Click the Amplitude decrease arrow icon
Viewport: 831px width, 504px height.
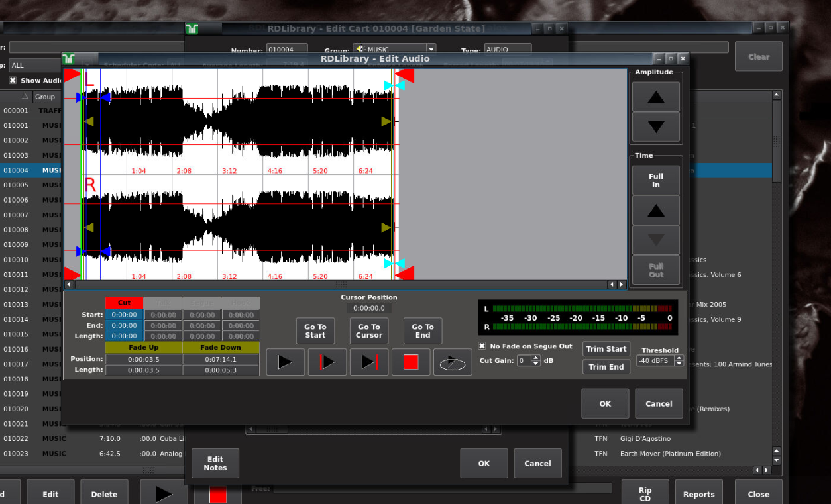click(655, 126)
